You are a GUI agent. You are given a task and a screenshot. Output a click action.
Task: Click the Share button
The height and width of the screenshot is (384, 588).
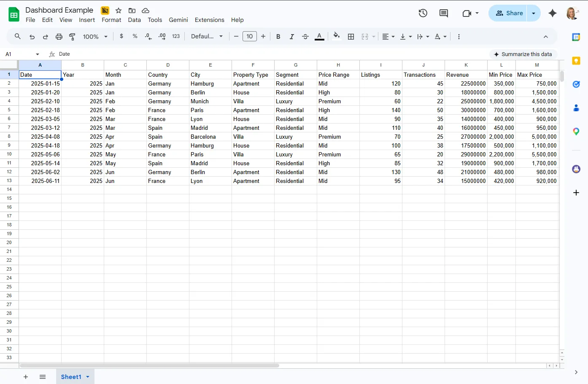(508, 13)
